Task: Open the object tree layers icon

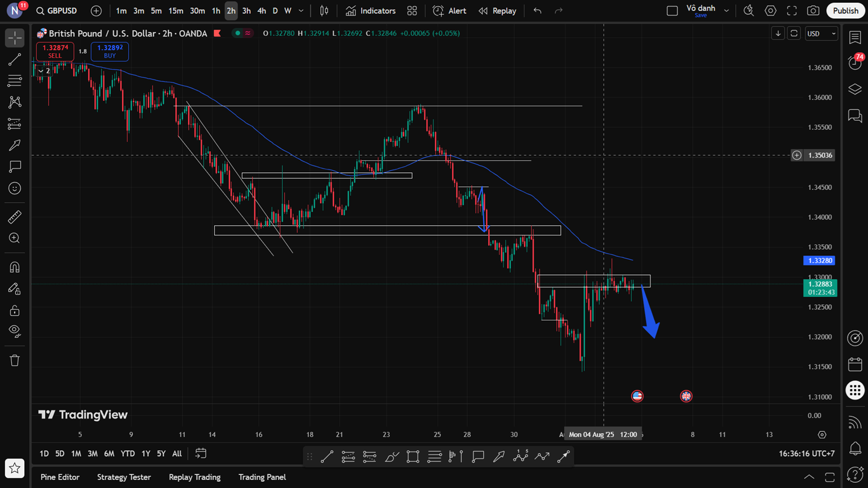Action: pyautogui.click(x=855, y=89)
